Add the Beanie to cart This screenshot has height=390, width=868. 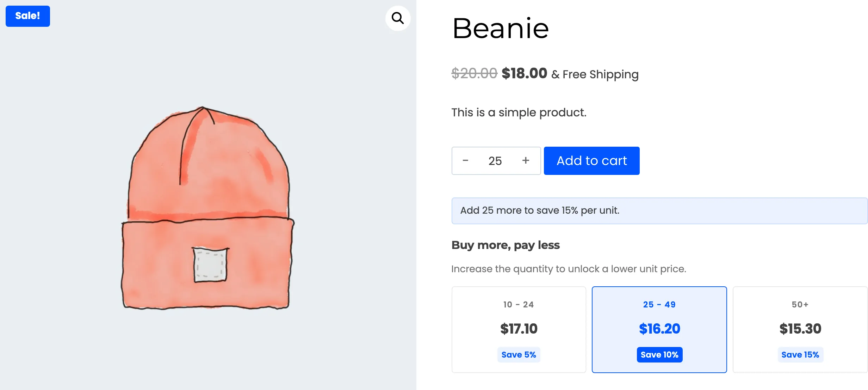pos(591,161)
